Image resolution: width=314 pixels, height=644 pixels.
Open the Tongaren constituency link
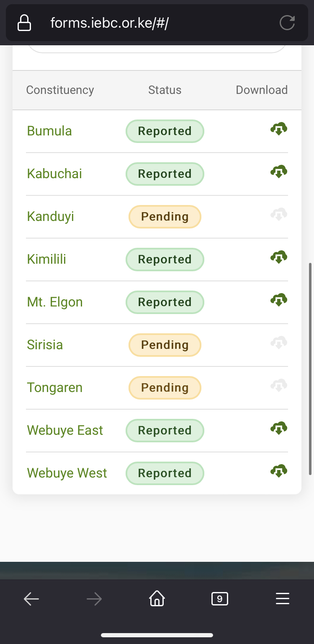(x=55, y=387)
